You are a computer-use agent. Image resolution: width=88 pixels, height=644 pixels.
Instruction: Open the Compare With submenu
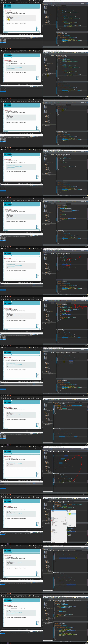[54, 540]
